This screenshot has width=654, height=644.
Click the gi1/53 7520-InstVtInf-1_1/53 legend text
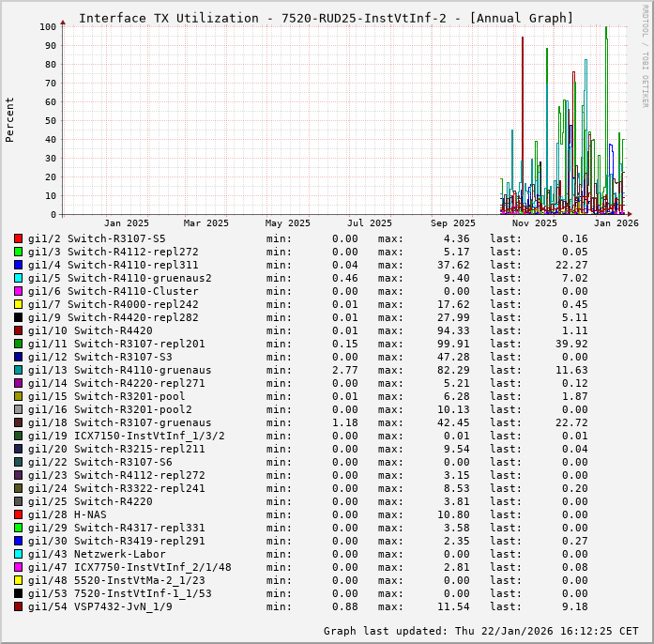coord(119,593)
